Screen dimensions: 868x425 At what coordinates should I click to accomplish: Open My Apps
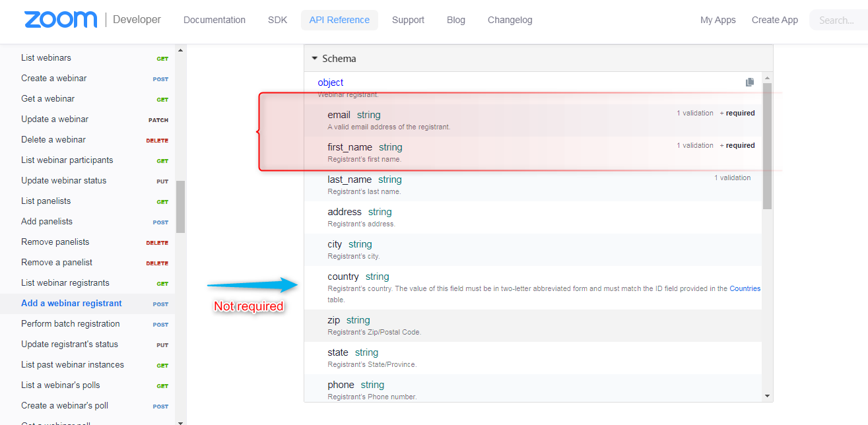[x=718, y=20]
